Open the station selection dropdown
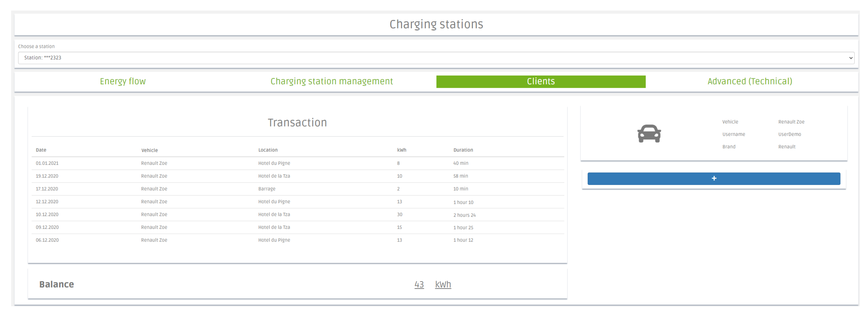 [x=436, y=58]
